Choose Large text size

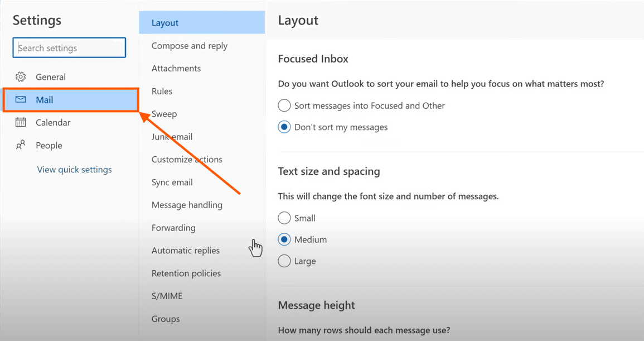284,261
